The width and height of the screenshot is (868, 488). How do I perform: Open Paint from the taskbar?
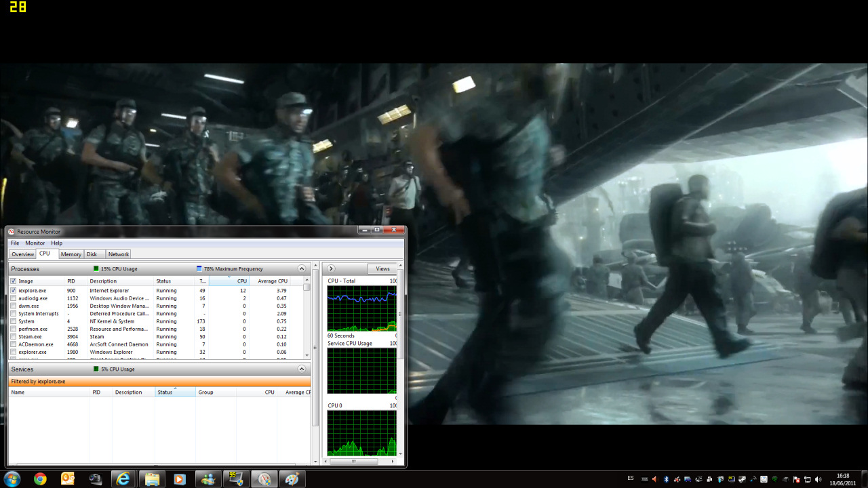pyautogui.click(x=292, y=479)
